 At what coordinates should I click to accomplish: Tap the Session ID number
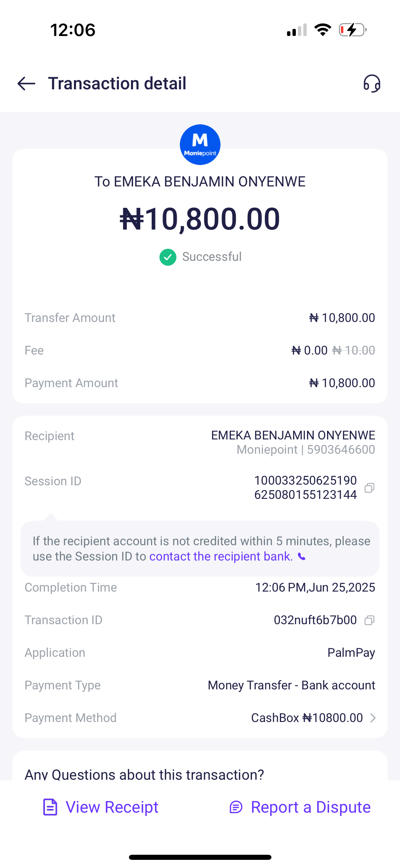click(x=305, y=488)
